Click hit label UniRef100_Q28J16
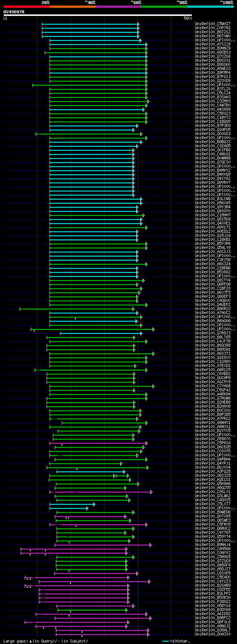237x644 pixels. tap(213, 235)
